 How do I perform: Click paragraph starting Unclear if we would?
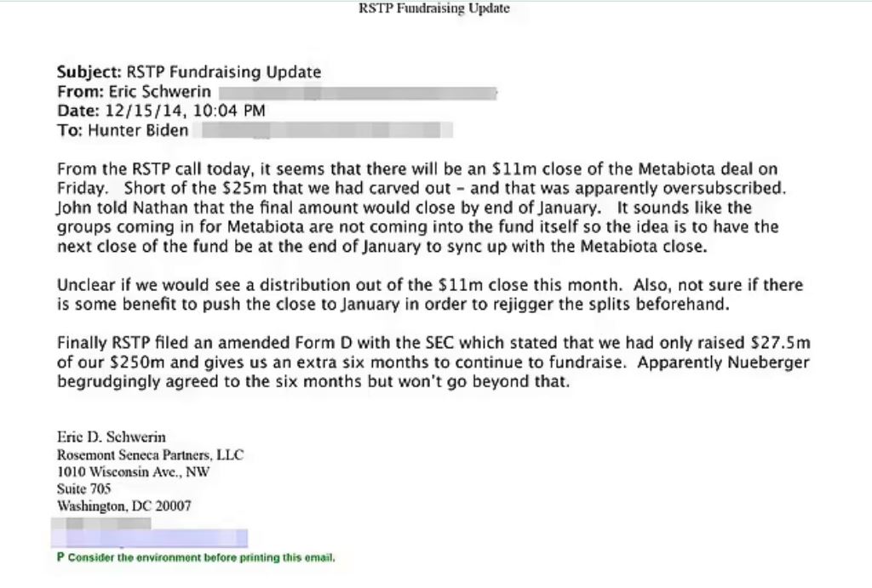coord(429,294)
